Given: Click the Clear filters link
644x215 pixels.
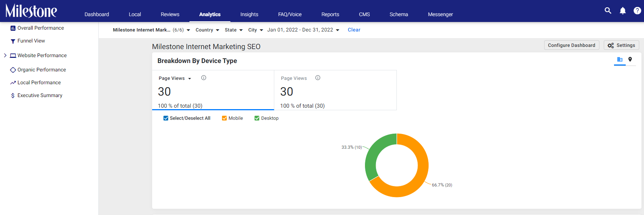Looking at the screenshot, I should pos(354,30).
